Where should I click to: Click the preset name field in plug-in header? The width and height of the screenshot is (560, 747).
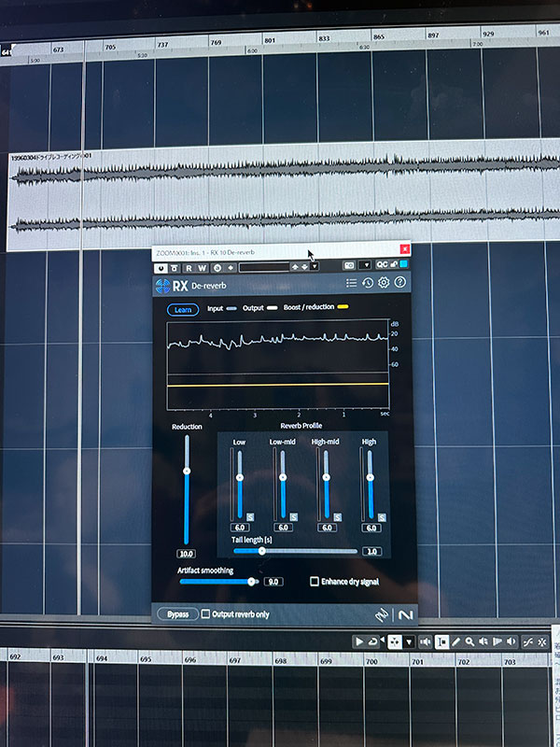point(264,267)
